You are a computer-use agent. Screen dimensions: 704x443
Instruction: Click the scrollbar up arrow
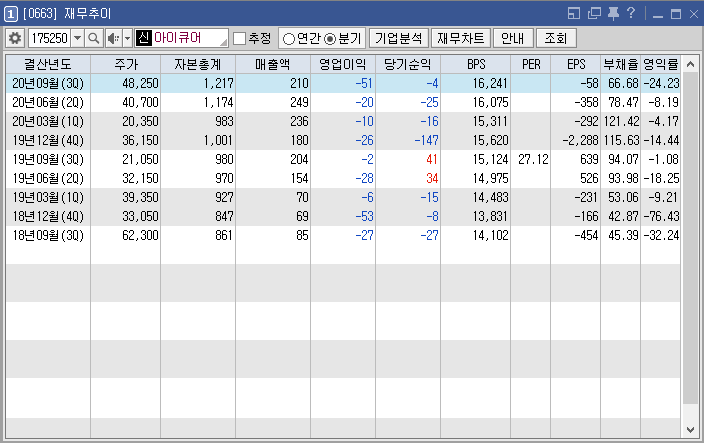(x=690, y=64)
